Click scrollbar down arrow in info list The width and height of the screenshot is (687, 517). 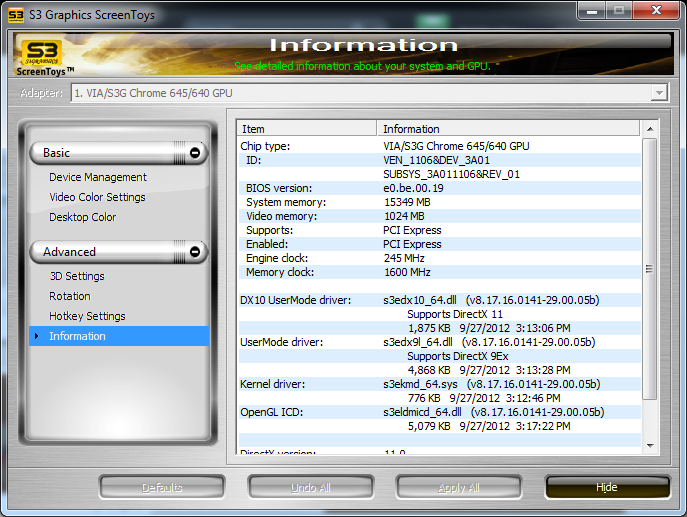pos(650,446)
